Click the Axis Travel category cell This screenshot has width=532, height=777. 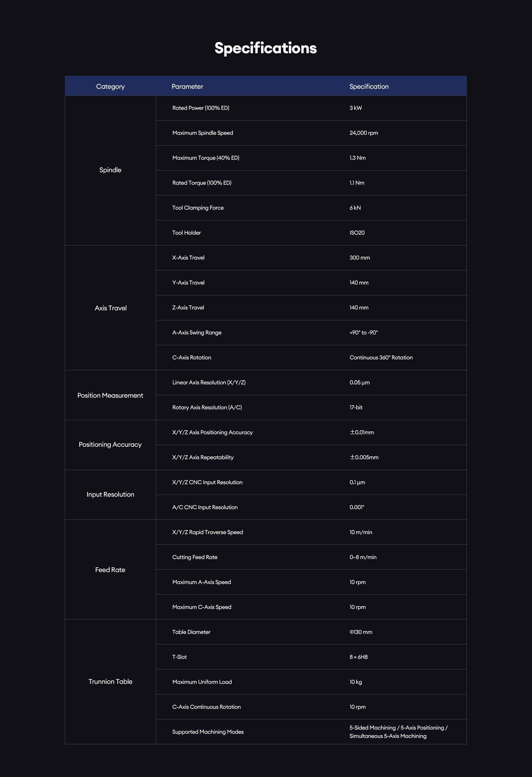pyautogui.click(x=110, y=308)
